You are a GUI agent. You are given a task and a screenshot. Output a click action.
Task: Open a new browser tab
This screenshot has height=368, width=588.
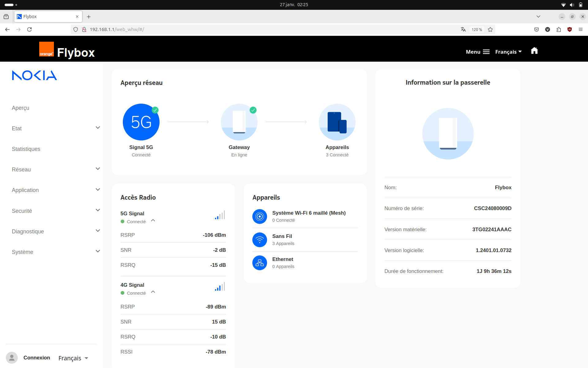89,17
